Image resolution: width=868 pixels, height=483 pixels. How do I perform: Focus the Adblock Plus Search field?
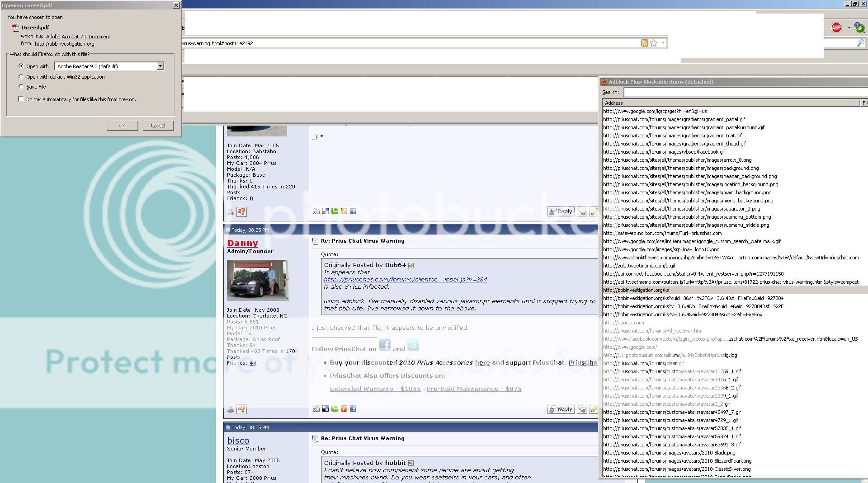tap(745, 92)
